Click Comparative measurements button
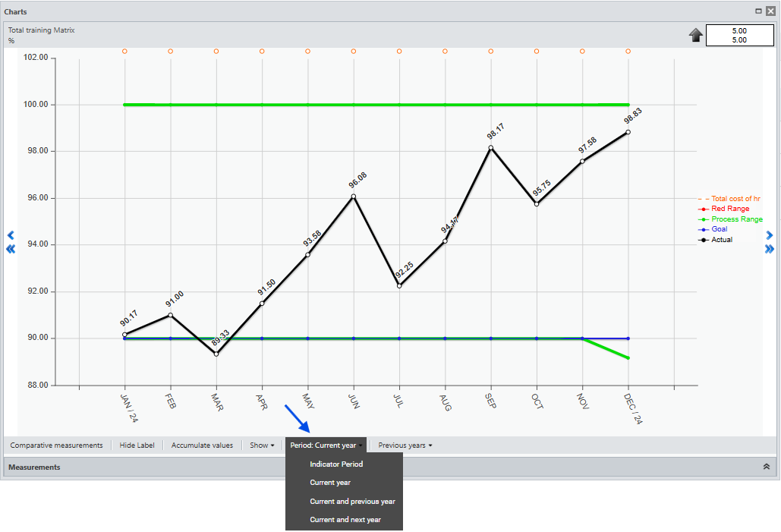Viewport: 781px width, 532px height. [56, 445]
